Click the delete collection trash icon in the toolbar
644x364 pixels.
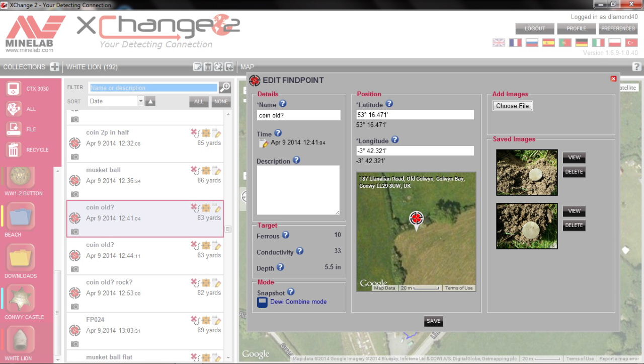coord(208,67)
